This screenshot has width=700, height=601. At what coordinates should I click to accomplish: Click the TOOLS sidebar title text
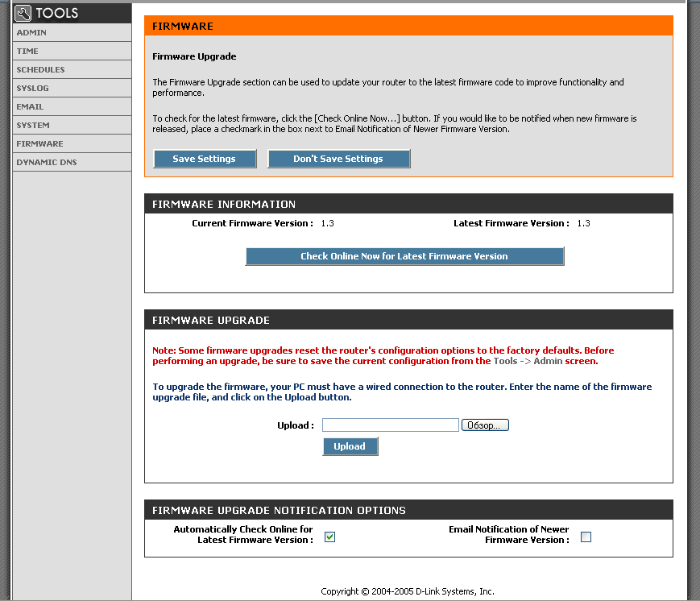click(56, 13)
